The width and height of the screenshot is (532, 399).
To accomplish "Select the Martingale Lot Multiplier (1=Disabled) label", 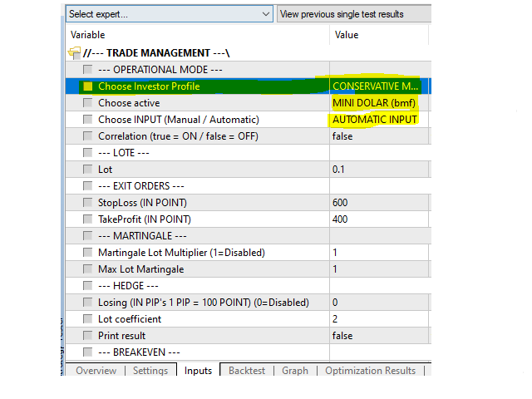I will coord(181,253).
